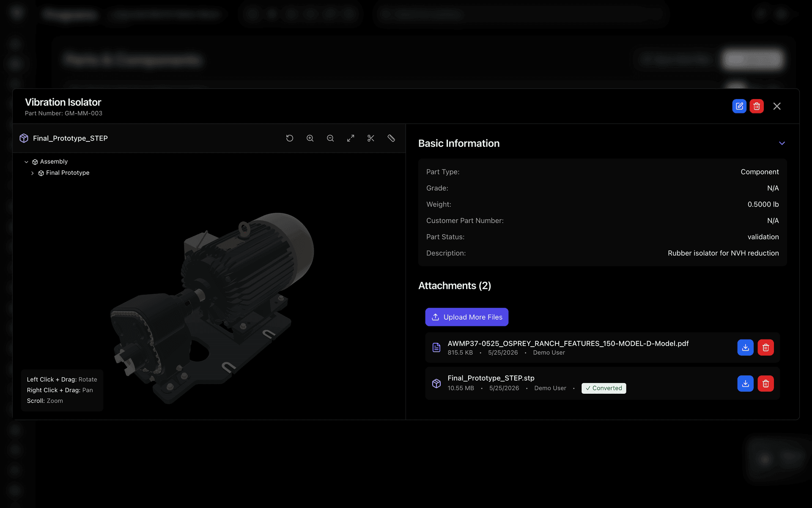
Task: Click the Customer Part Number label
Action: click(x=465, y=221)
